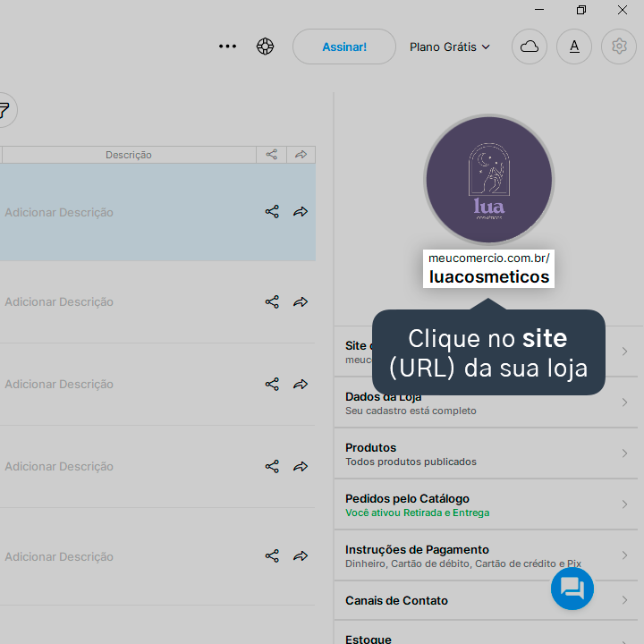The width and height of the screenshot is (644, 644).
Task: Click share icon in second product row
Action: tap(272, 302)
